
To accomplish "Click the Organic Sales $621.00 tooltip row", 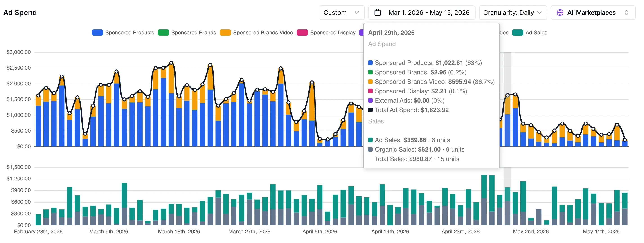I will pyautogui.click(x=416, y=150).
